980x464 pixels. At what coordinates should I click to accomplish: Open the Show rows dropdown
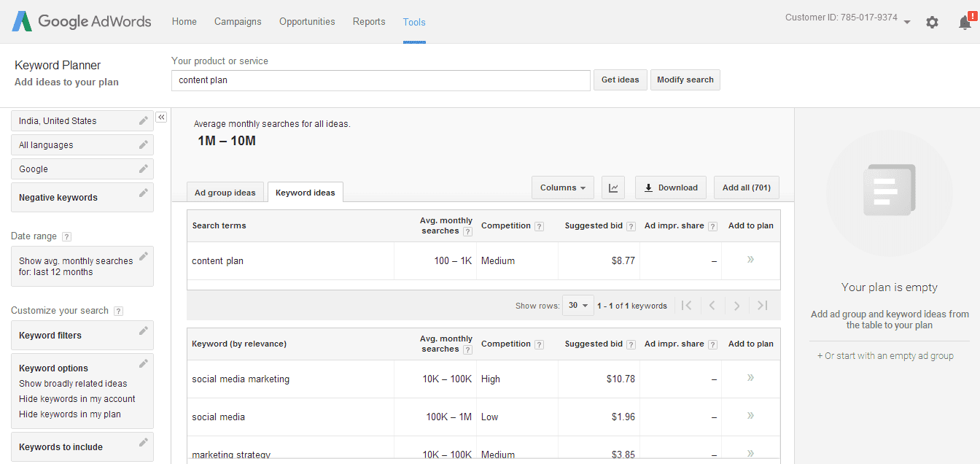(578, 306)
